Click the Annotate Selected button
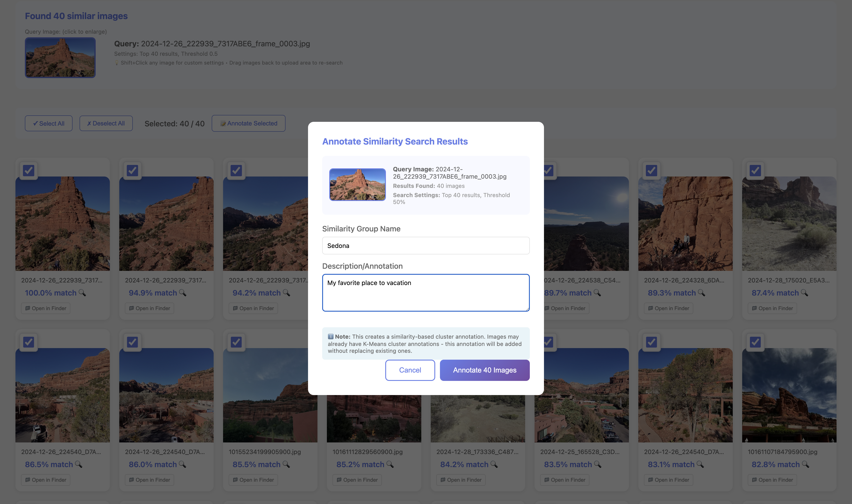The image size is (852, 504). click(249, 123)
